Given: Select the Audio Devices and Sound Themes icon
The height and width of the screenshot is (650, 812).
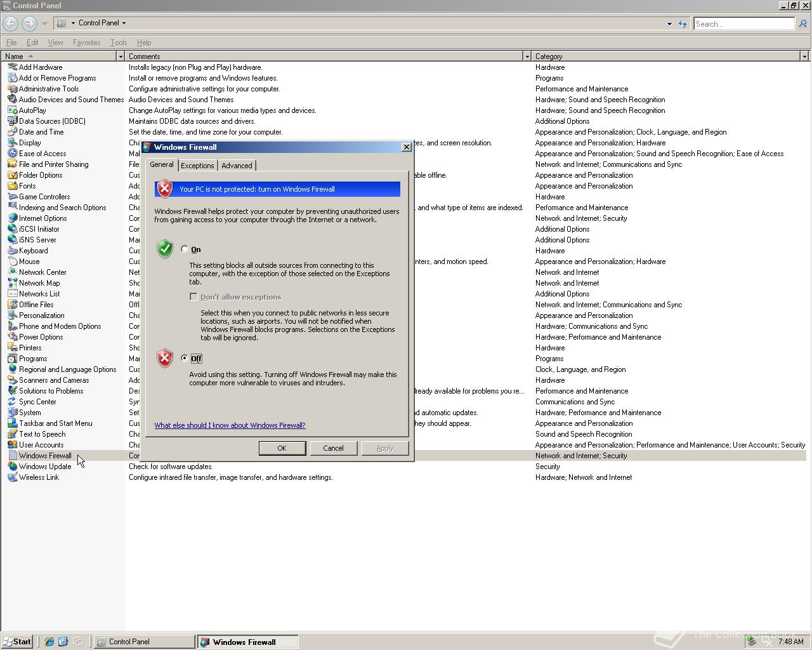Looking at the screenshot, I should pos(12,100).
